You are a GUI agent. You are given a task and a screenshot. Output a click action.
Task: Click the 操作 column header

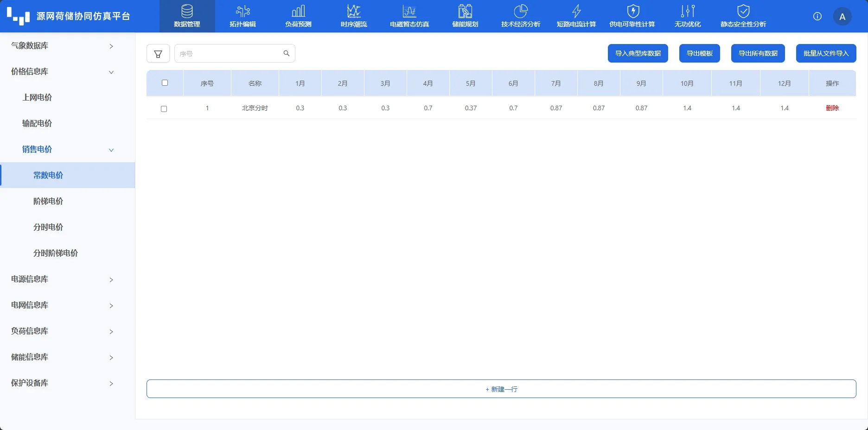832,83
